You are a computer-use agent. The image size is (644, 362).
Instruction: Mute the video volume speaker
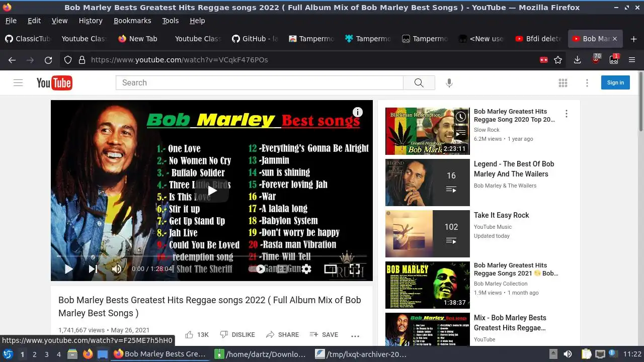[117, 269]
